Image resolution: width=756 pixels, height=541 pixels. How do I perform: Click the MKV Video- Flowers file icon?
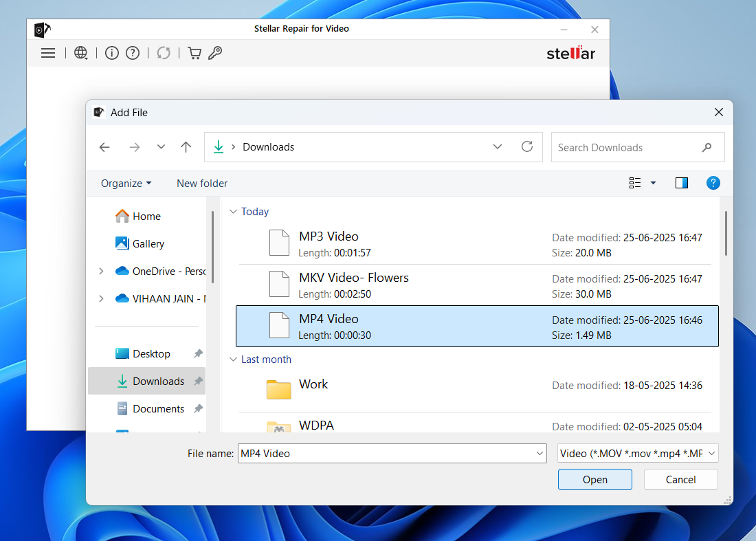tap(279, 284)
